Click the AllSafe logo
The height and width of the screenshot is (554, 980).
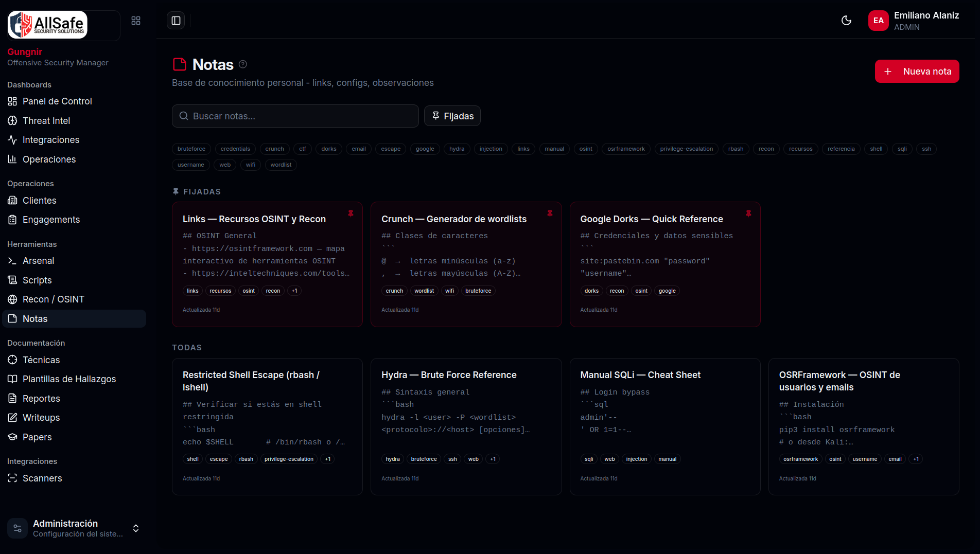(48, 25)
